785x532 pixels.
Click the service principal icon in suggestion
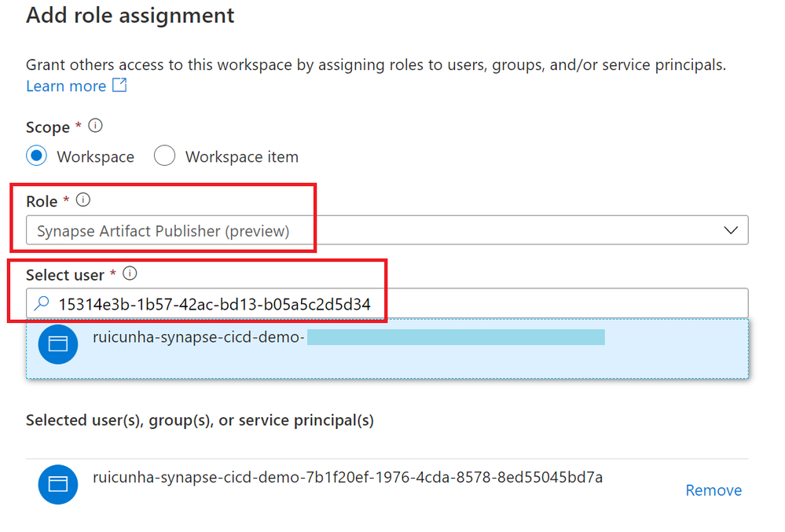pos(58,343)
